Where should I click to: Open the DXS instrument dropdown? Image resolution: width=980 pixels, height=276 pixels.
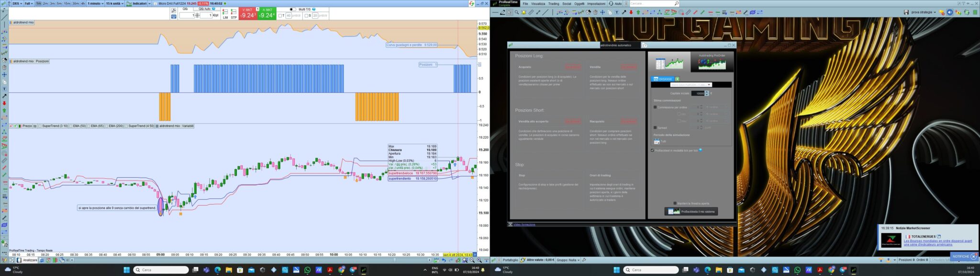click(17, 3)
